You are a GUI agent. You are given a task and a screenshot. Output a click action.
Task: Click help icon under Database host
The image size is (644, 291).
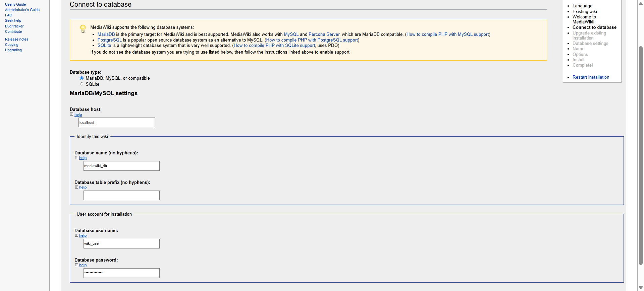click(71, 114)
